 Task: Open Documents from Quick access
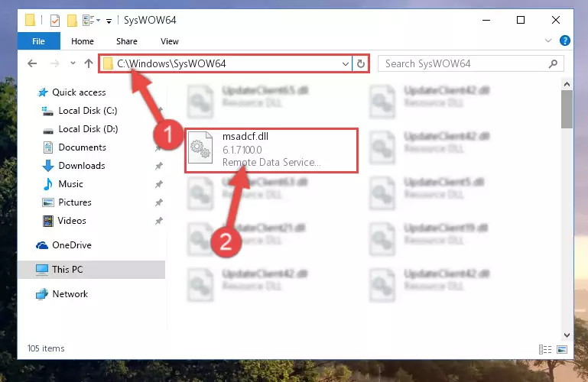click(x=82, y=147)
